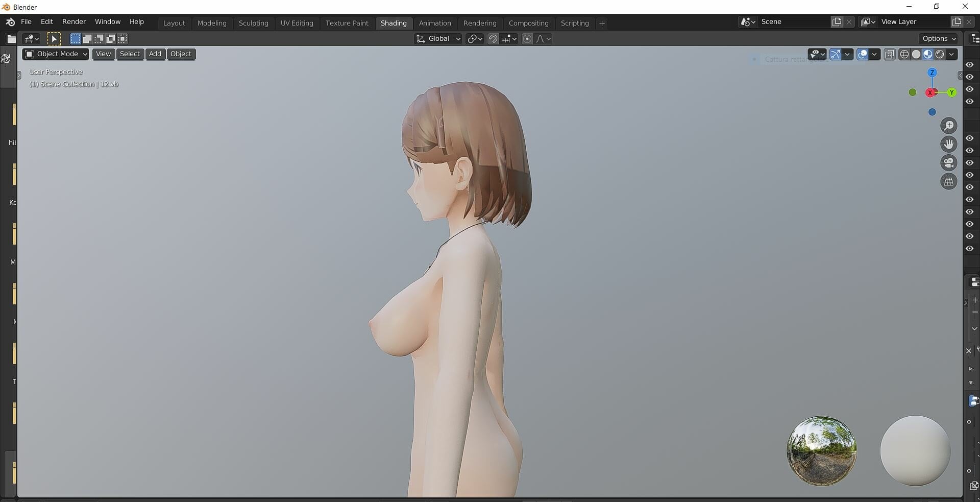The image size is (980, 502).
Task: Click the Add button in viewport header
Action: coord(155,54)
